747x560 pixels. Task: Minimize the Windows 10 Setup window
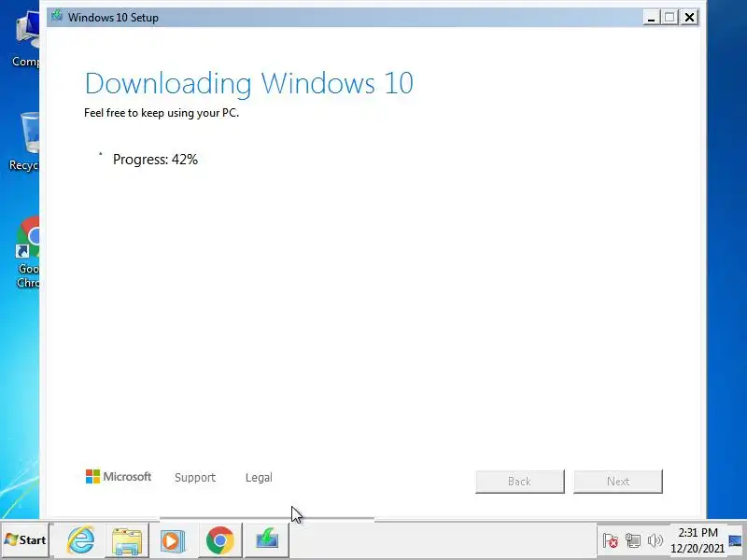[x=650, y=17]
